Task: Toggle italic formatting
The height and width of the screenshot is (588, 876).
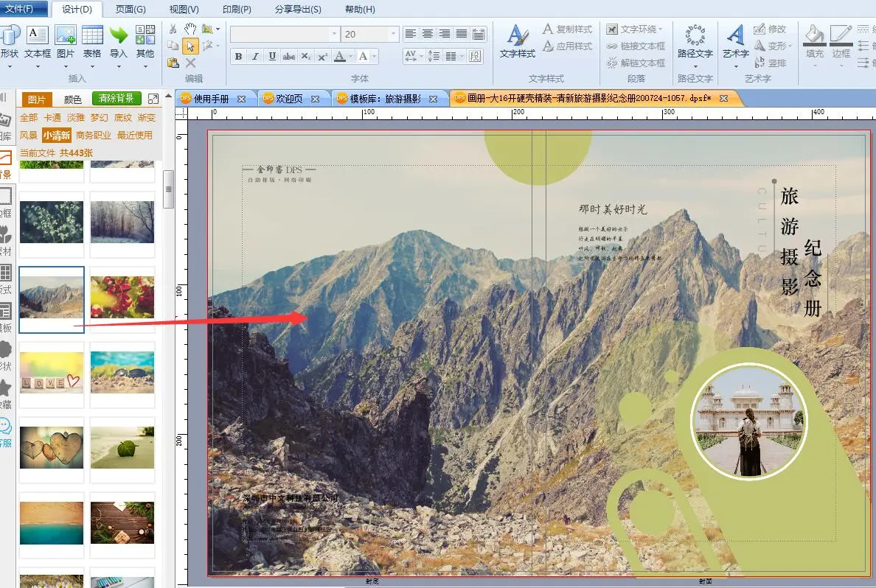Action: [255, 56]
